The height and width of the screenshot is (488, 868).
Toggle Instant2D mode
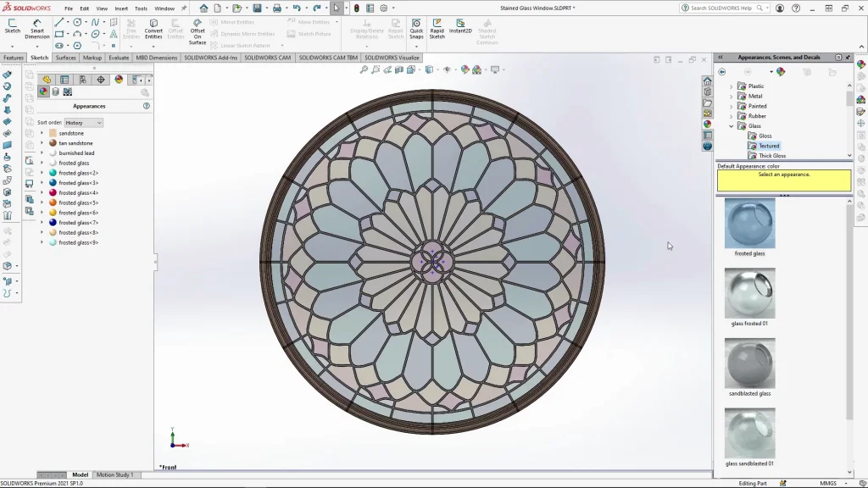click(460, 25)
